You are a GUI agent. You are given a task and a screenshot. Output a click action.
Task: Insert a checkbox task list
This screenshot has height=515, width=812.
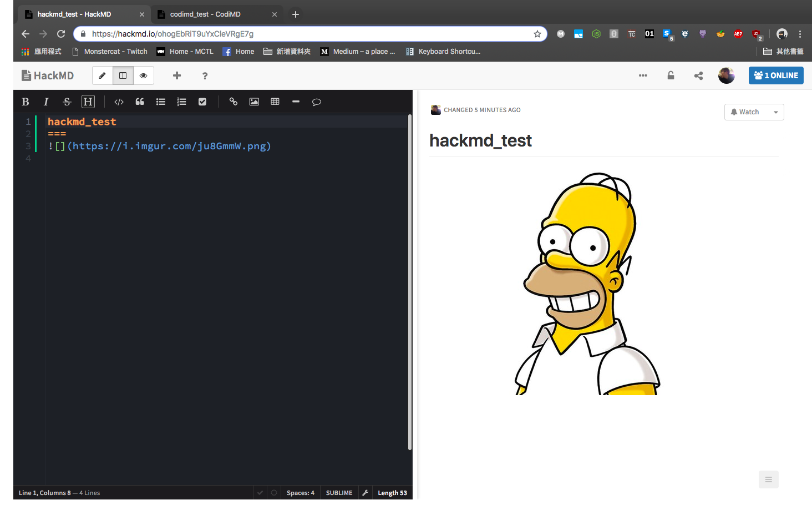(x=202, y=102)
